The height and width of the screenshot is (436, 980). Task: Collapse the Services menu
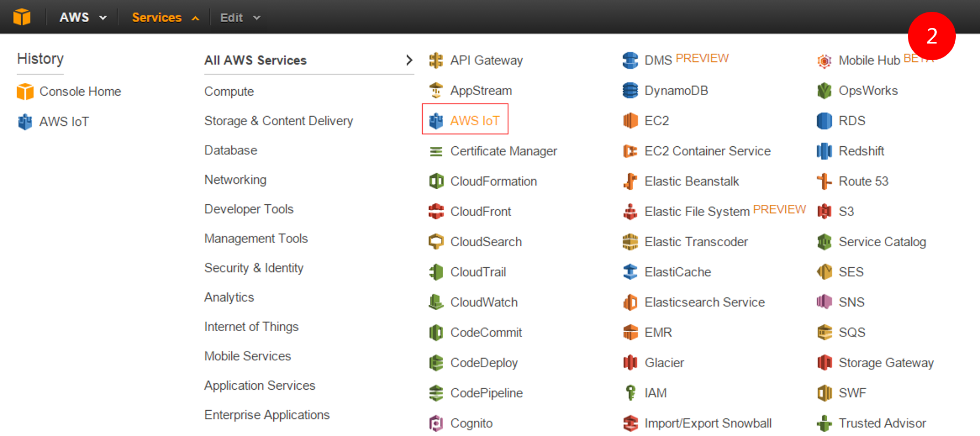click(165, 17)
